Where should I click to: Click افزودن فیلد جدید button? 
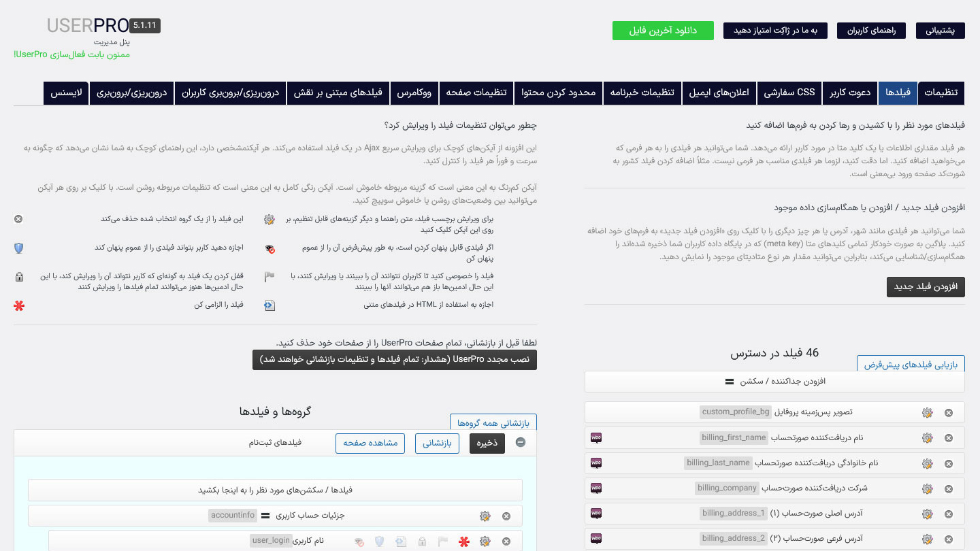pos(926,287)
